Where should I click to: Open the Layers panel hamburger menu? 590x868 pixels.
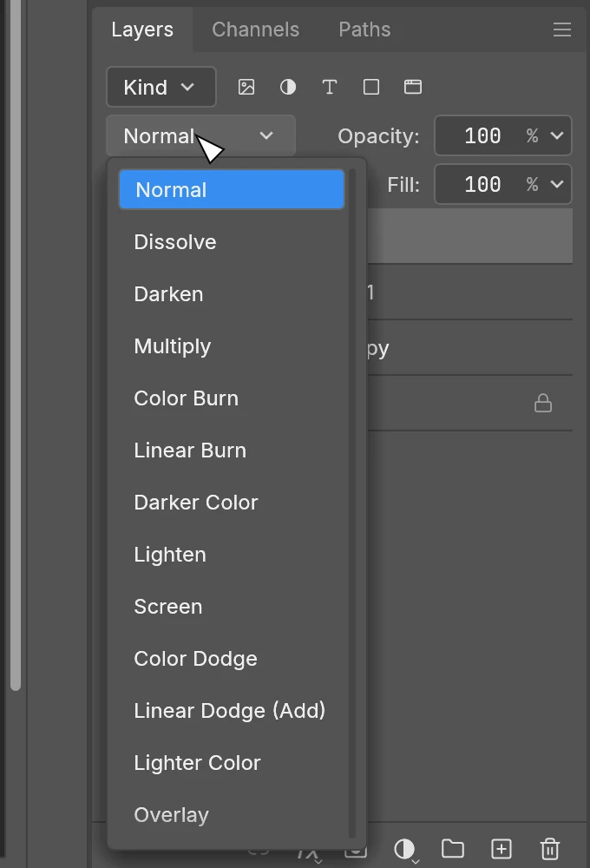[x=561, y=30]
